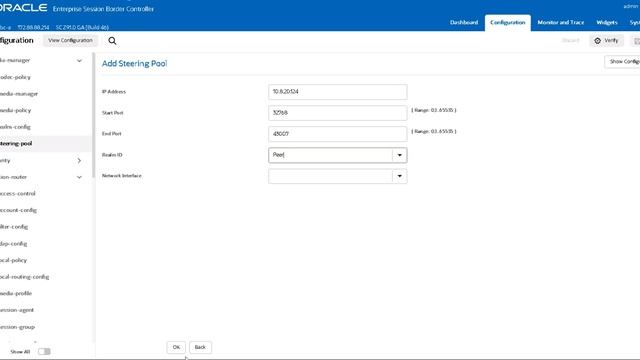
Task: Open local-policy in the sidebar
Action: click(x=13, y=260)
